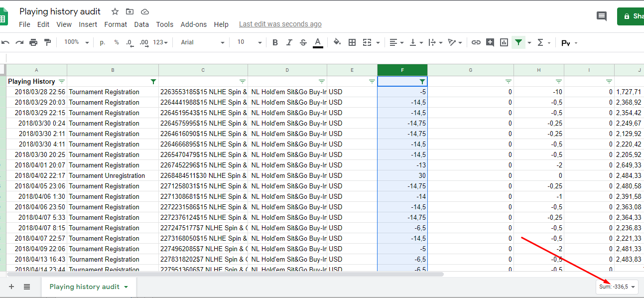The image size is (644, 298).
Task: Open 'Last edit was seconds ago' link
Action: 280,24
